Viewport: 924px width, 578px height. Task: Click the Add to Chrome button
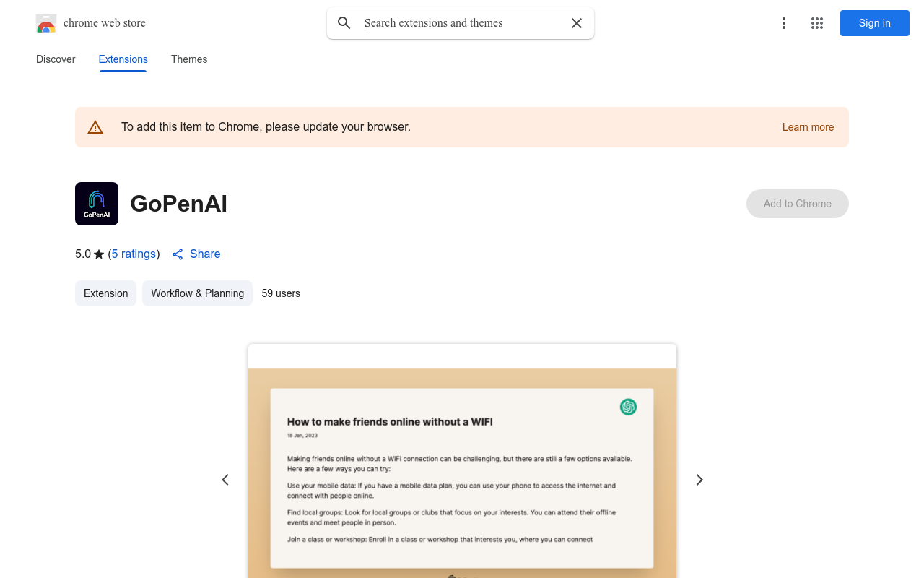point(797,204)
